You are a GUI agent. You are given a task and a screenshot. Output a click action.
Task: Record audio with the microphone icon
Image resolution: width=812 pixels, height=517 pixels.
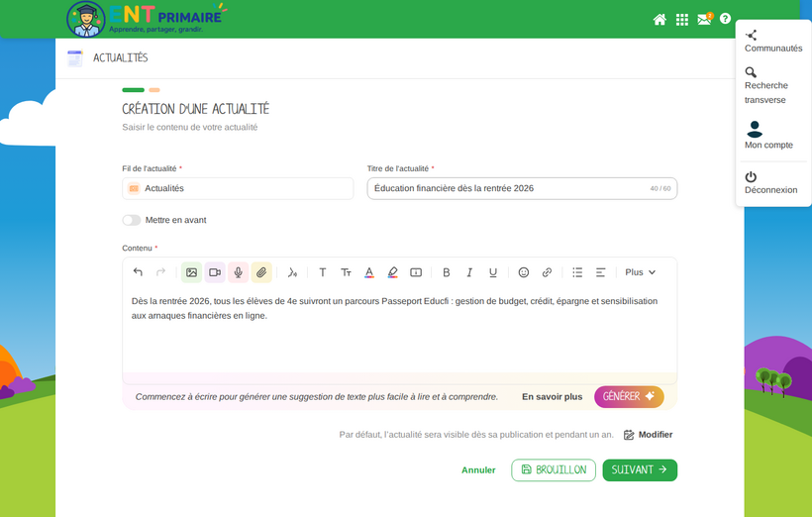tap(238, 272)
